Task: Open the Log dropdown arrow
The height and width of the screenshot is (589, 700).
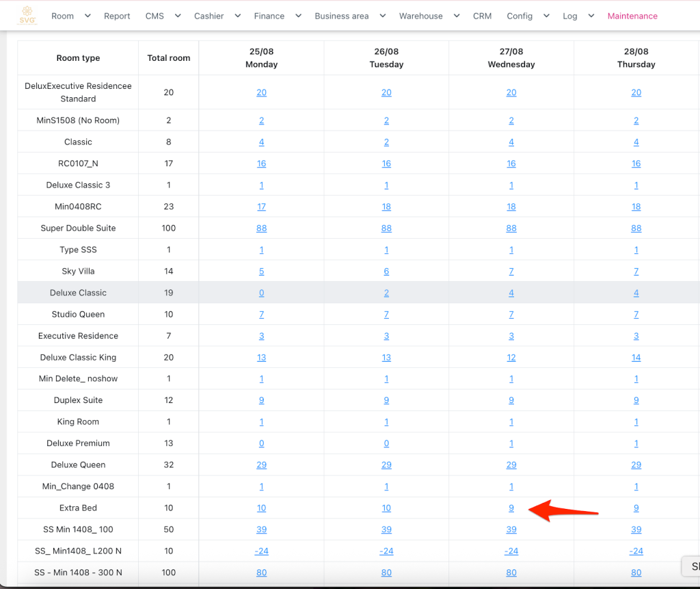Action: coord(591,16)
